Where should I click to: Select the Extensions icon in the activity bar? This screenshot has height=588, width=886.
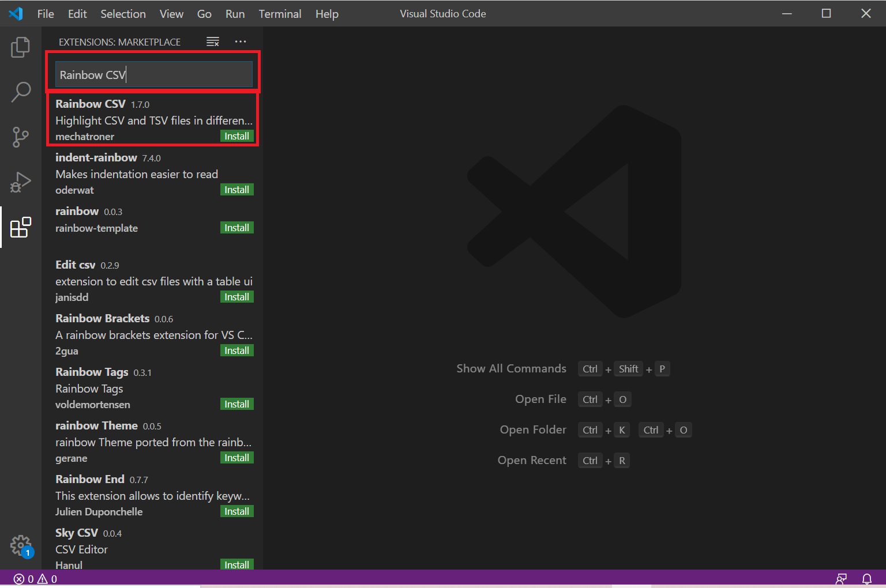[x=21, y=227]
